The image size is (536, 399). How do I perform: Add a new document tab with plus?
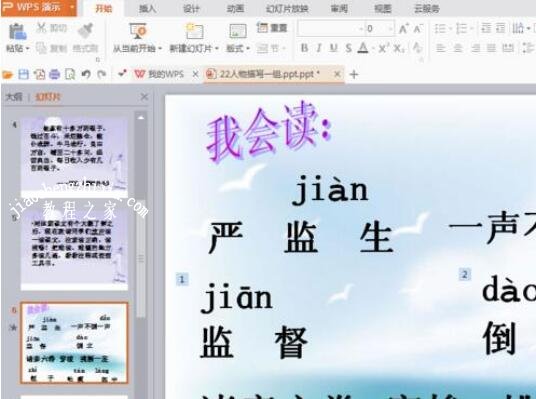[354, 74]
